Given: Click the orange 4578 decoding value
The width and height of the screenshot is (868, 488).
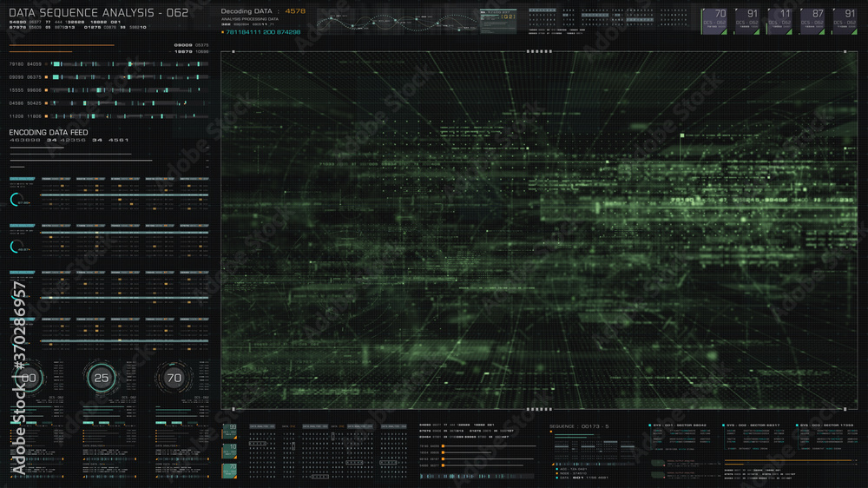Looking at the screenshot, I should [x=295, y=11].
